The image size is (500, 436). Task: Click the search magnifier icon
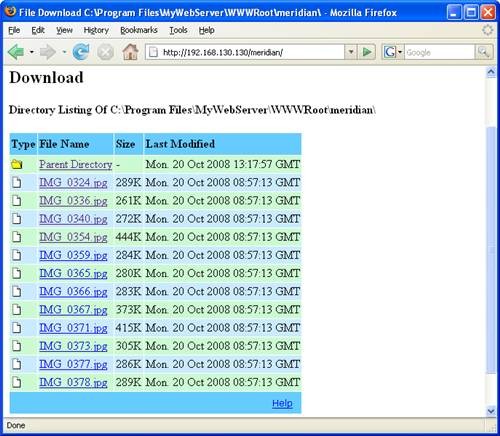click(x=483, y=52)
